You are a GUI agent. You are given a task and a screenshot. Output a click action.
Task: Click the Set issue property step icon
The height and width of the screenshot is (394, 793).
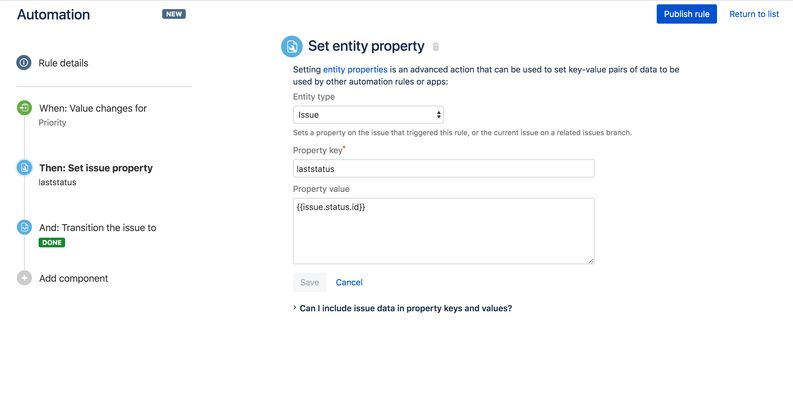(x=24, y=167)
